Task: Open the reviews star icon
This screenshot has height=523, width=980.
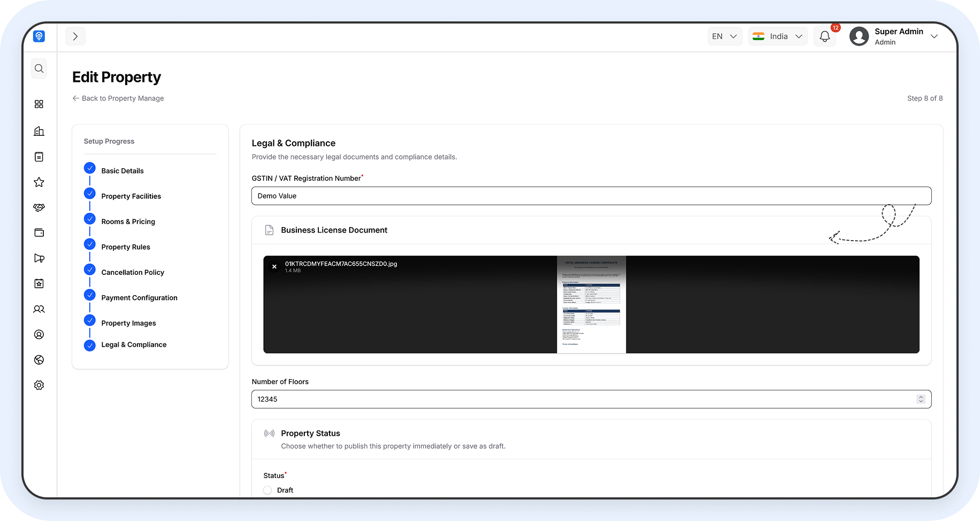Action: pyautogui.click(x=39, y=182)
